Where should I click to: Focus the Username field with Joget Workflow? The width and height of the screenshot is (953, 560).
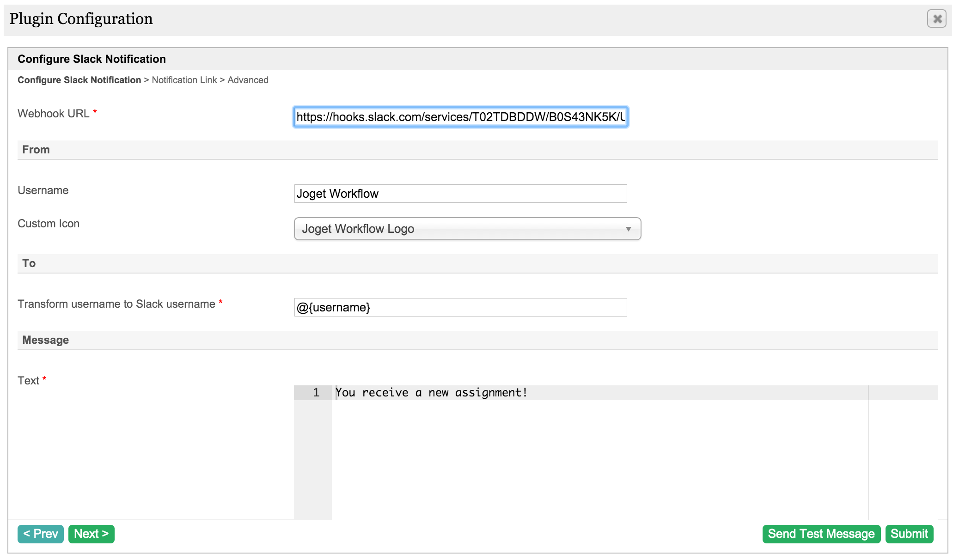pos(460,194)
